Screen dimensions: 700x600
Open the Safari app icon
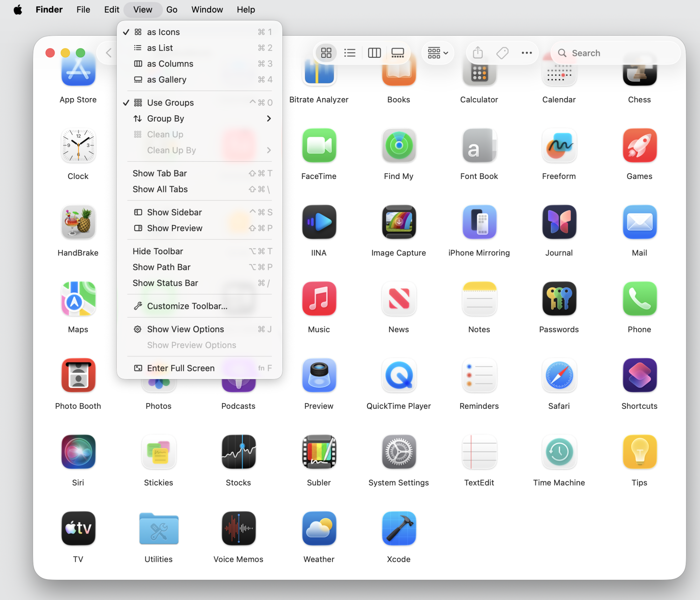pos(559,375)
